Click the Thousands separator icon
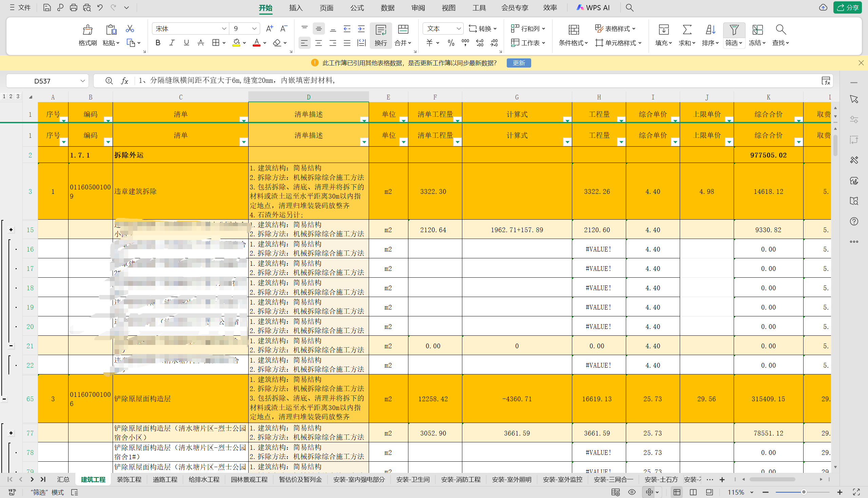 (465, 43)
